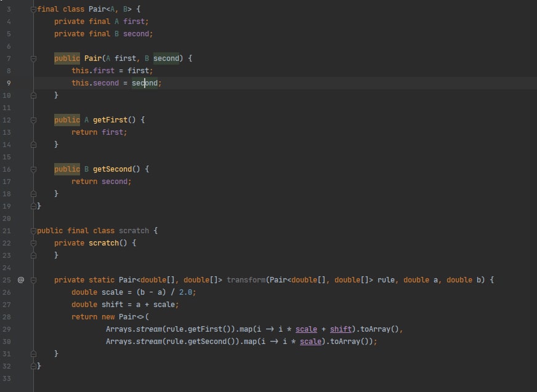Click the italic 'stream' call on line 29
The image size is (537, 392).
tap(148, 329)
